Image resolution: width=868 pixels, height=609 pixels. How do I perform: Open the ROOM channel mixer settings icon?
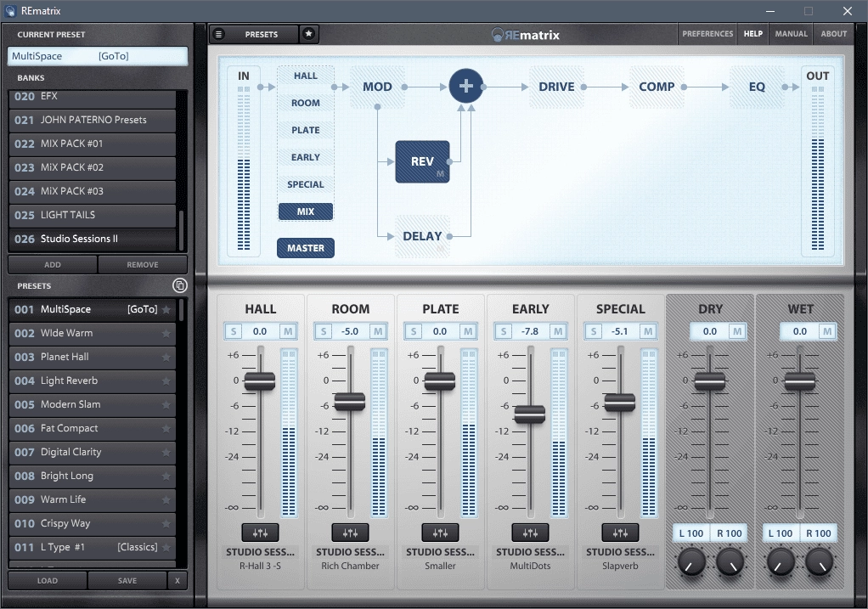(350, 533)
